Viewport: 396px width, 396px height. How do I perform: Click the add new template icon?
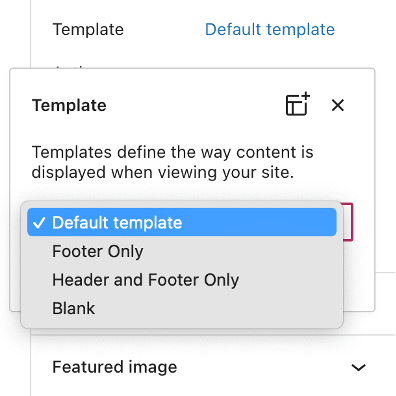(298, 104)
